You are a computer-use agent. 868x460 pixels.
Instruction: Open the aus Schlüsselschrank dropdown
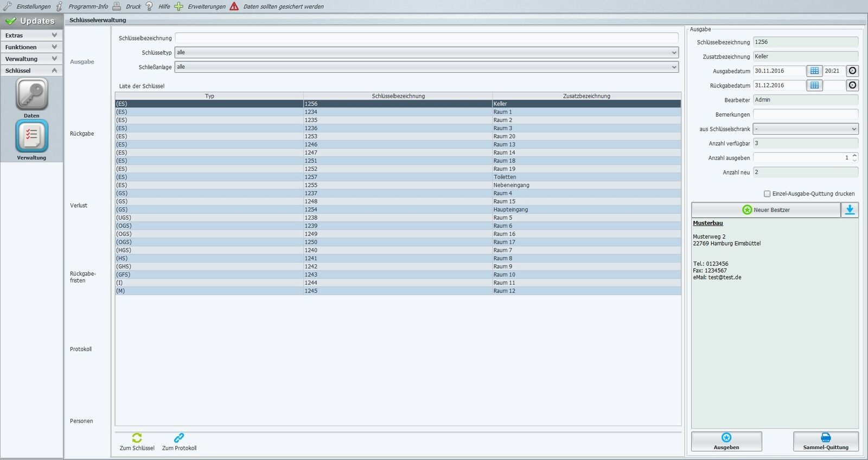coord(806,129)
